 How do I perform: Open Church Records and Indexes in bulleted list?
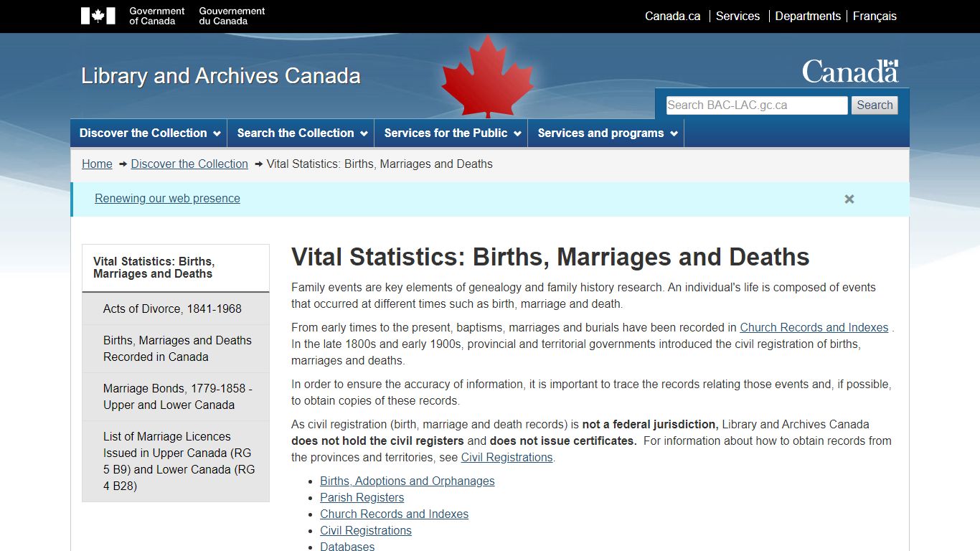click(394, 514)
